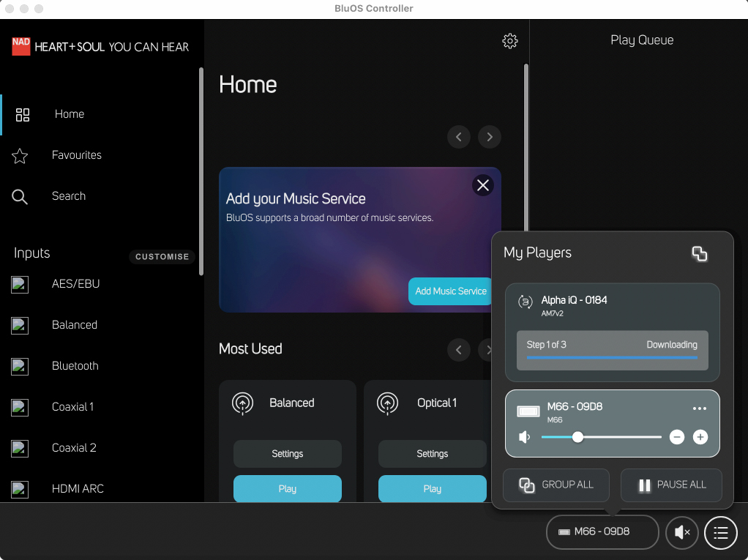Image resolution: width=748 pixels, height=560 pixels.
Task: Open Favourites in the sidebar
Action: [76, 155]
